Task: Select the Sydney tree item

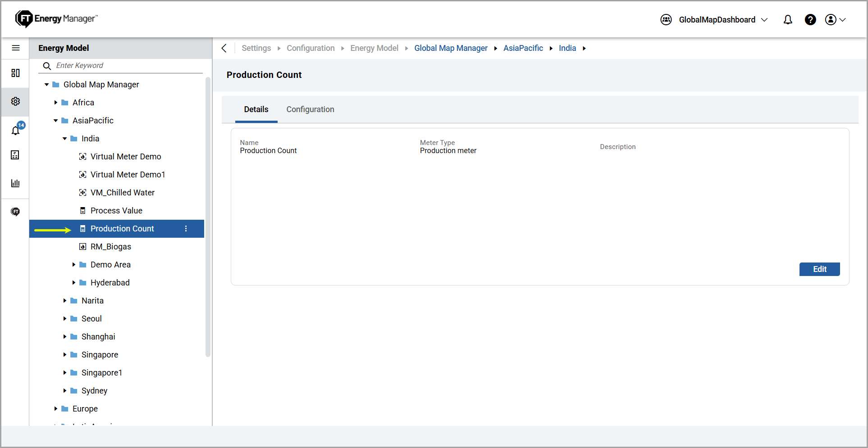Action: tap(94, 391)
